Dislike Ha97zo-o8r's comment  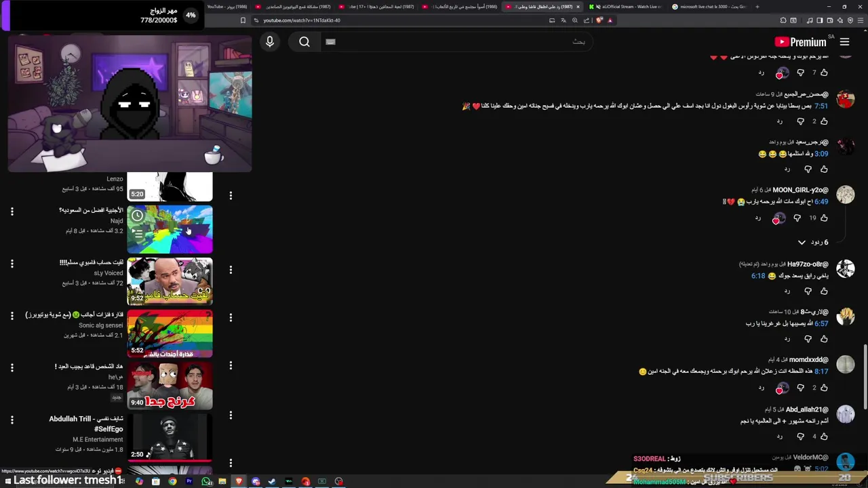808,291
